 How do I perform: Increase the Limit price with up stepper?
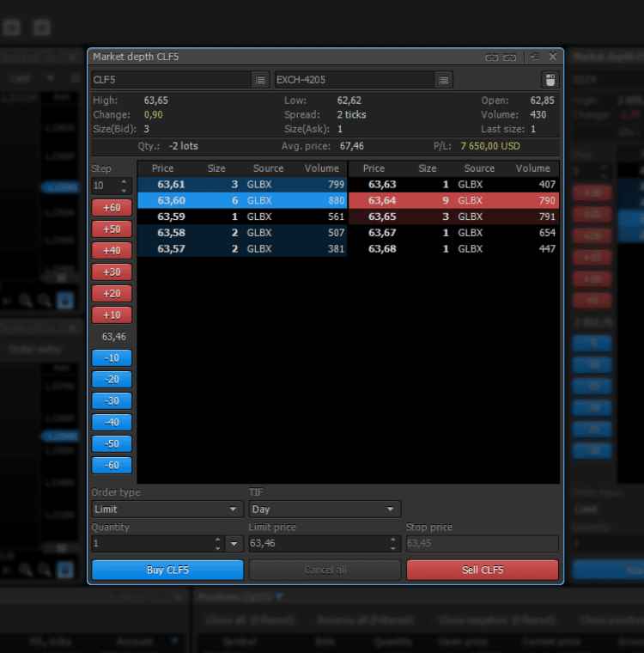[x=393, y=540]
